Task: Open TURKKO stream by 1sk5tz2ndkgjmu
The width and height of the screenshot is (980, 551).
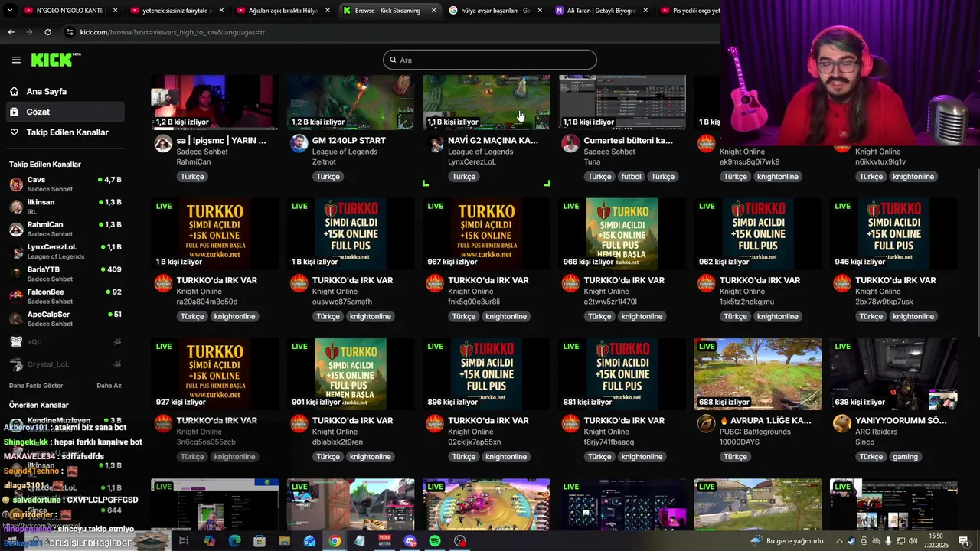Action: [x=757, y=233]
